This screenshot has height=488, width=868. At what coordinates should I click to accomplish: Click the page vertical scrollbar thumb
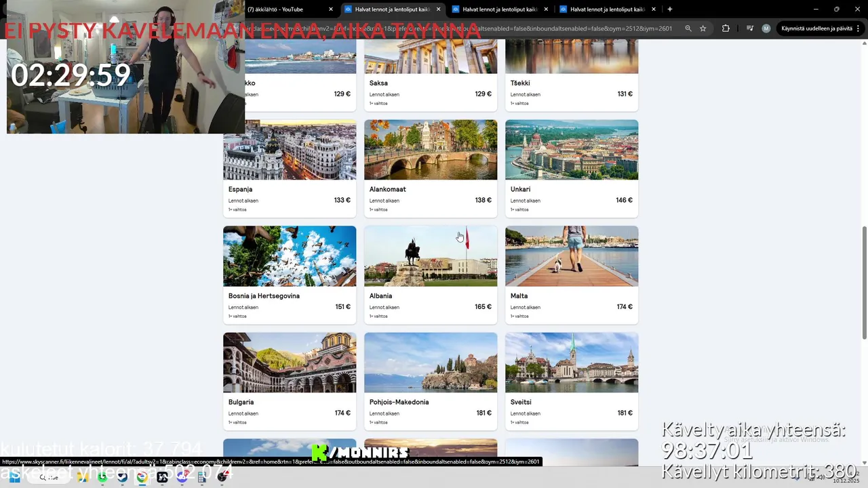tap(864, 283)
